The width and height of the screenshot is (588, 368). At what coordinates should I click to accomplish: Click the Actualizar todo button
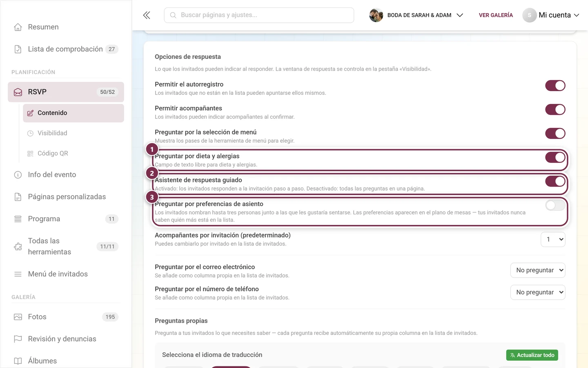click(532, 355)
